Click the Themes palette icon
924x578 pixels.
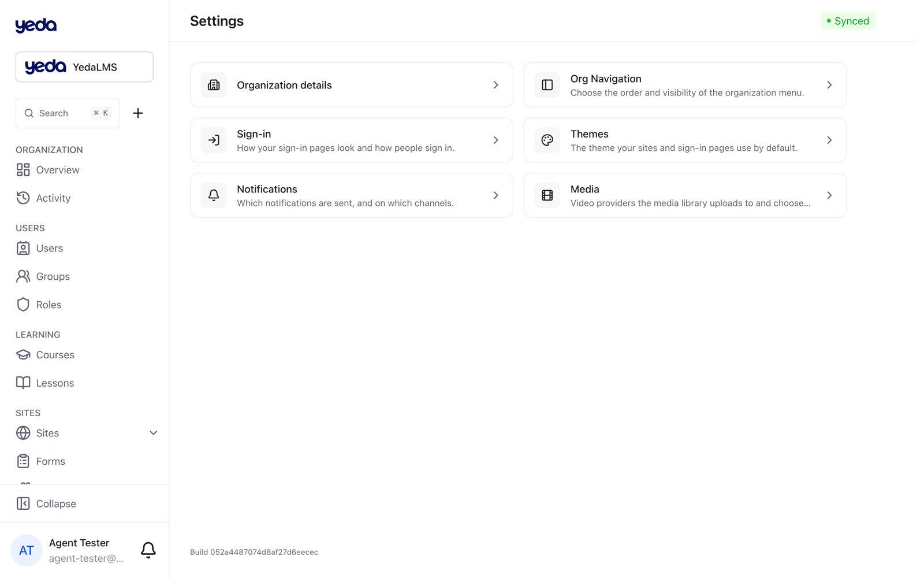point(547,140)
